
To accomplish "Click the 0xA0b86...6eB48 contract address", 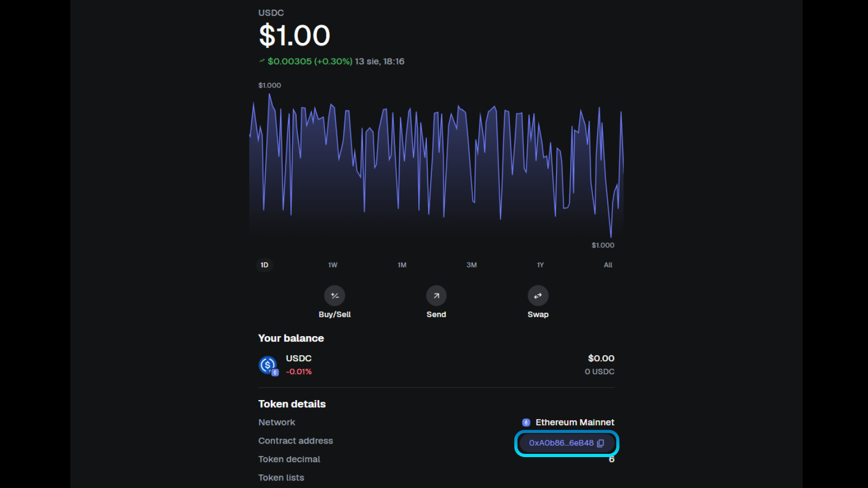I will coord(561,443).
